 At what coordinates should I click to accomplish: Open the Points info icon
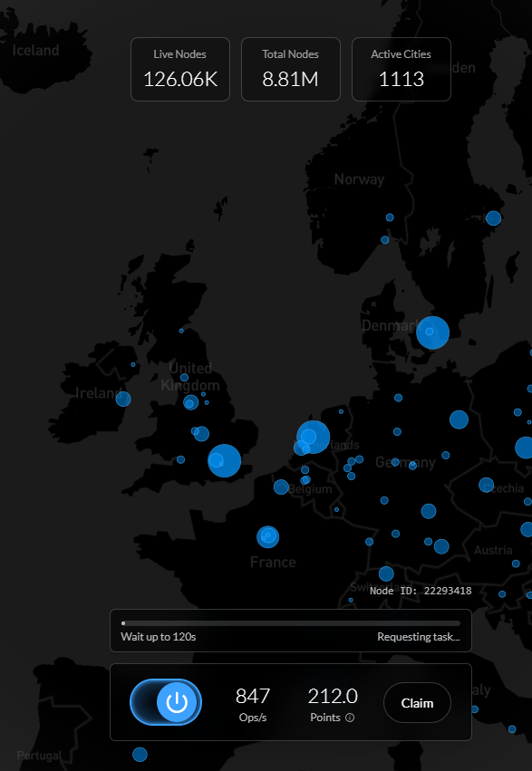coord(350,718)
